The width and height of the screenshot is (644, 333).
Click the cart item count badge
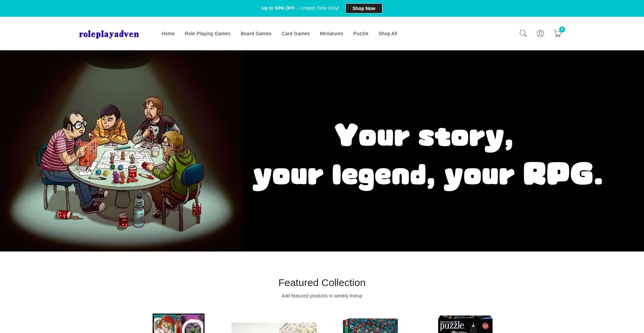(562, 30)
